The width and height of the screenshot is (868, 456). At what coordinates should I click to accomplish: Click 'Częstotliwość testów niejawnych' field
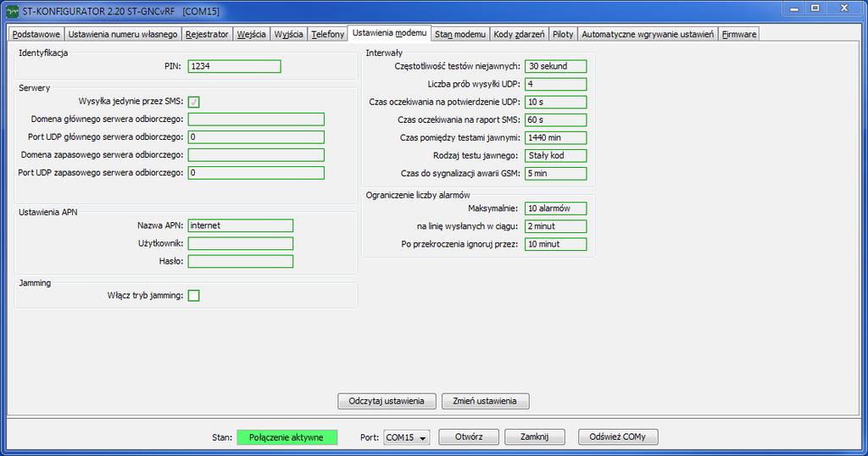pyautogui.click(x=556, y=66)
